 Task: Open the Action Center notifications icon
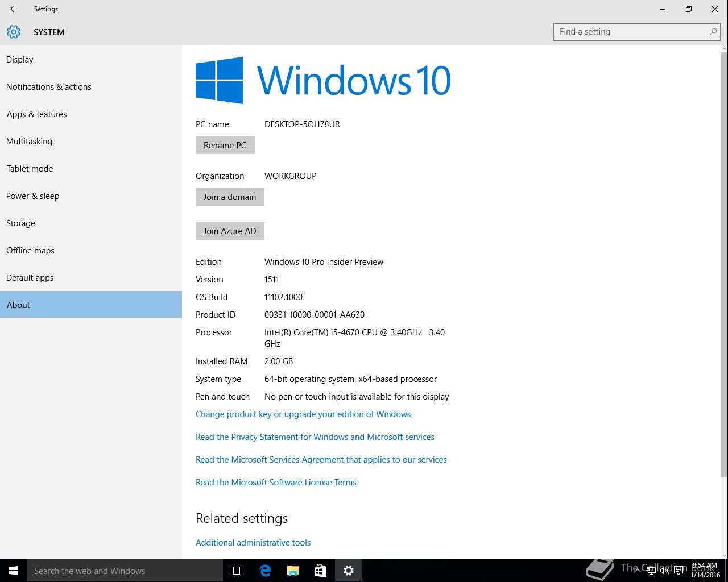tap(679, 571)
